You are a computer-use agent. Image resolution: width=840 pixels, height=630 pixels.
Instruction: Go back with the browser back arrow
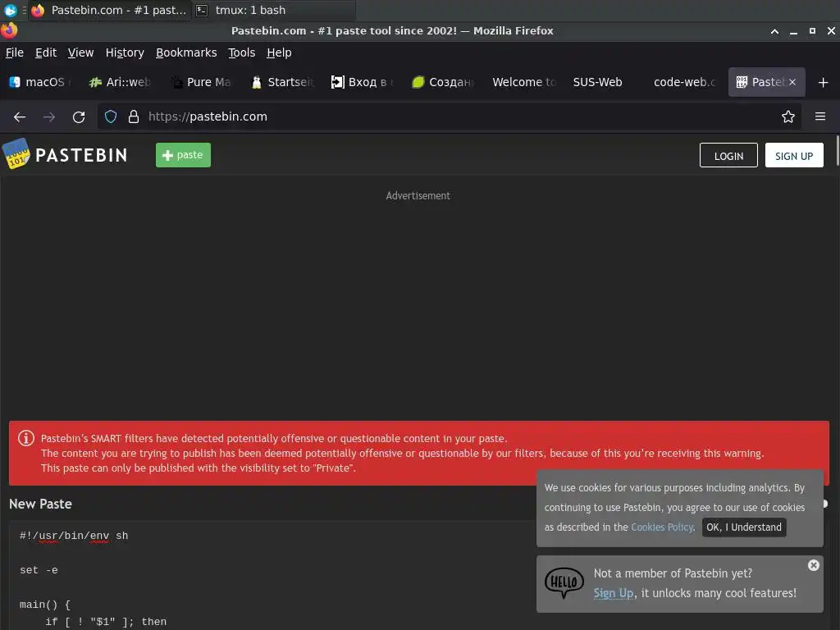pos(20,116)
